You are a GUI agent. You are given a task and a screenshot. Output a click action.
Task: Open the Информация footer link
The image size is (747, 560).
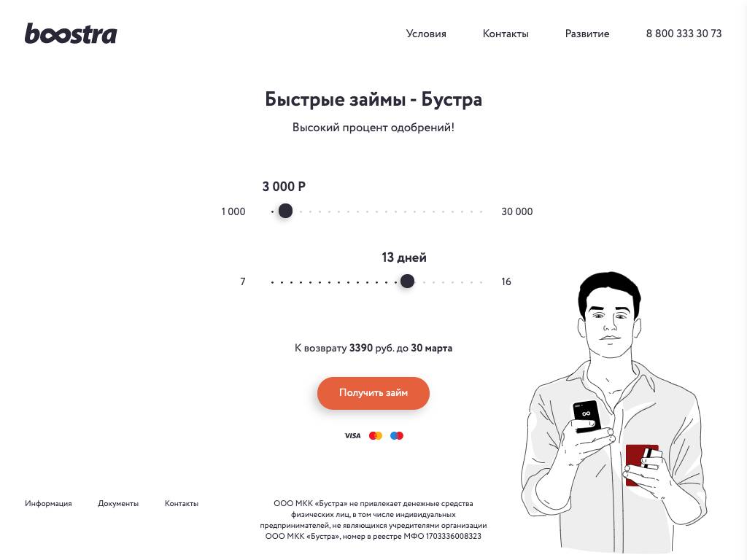click(x=48, y=503)
